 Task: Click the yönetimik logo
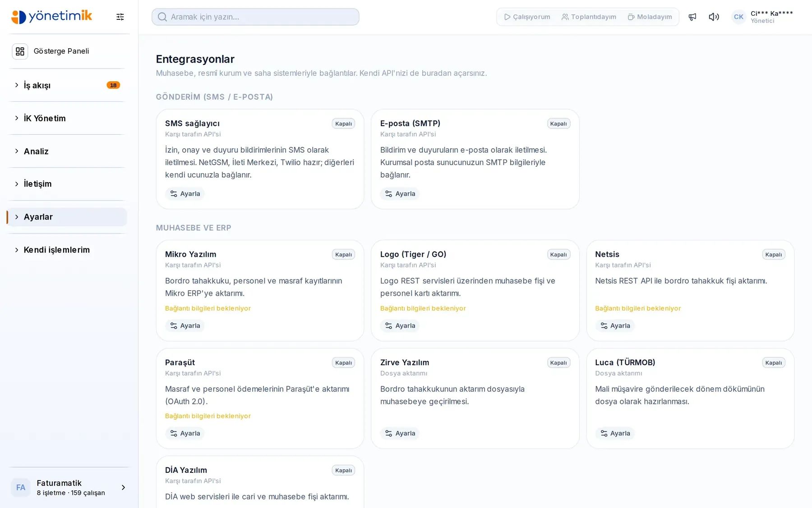52,17
